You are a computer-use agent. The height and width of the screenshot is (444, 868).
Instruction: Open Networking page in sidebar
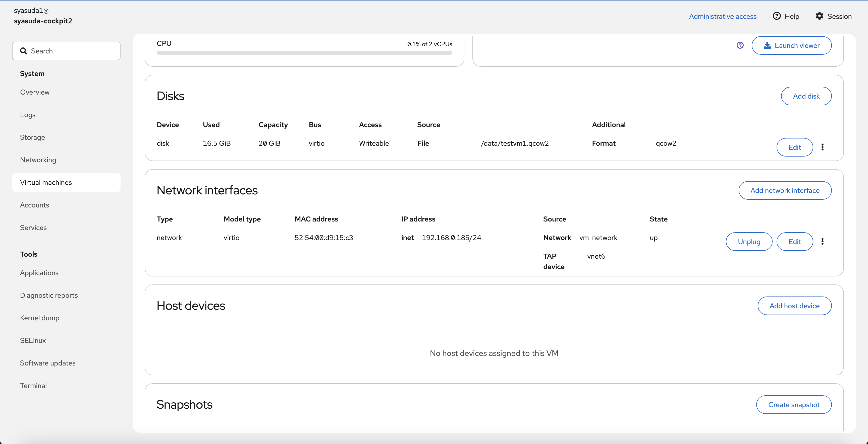tap(38, 160)
